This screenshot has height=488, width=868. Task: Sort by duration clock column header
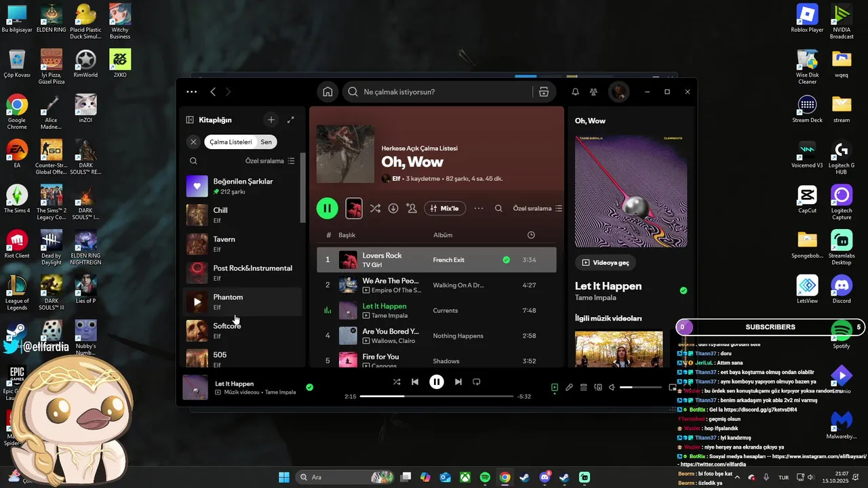[x=531, y=235]
